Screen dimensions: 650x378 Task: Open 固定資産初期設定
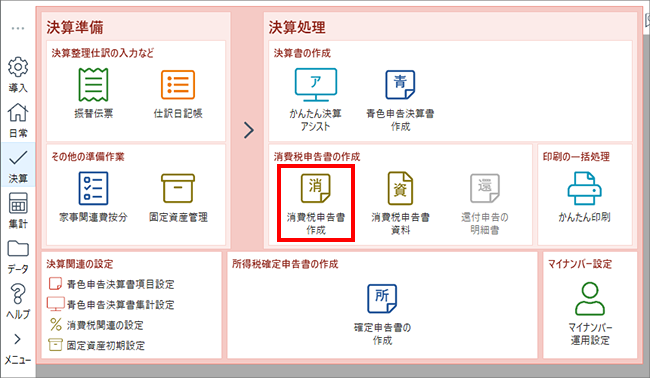[97, 345]
